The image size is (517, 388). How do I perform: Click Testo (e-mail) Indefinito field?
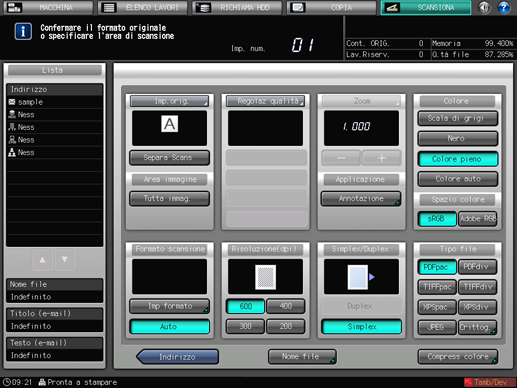(54, 355)
